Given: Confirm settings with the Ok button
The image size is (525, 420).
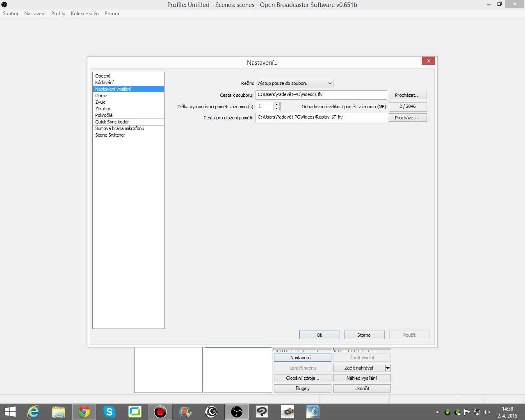Looking at the screenshot, I should coord(320,335).
